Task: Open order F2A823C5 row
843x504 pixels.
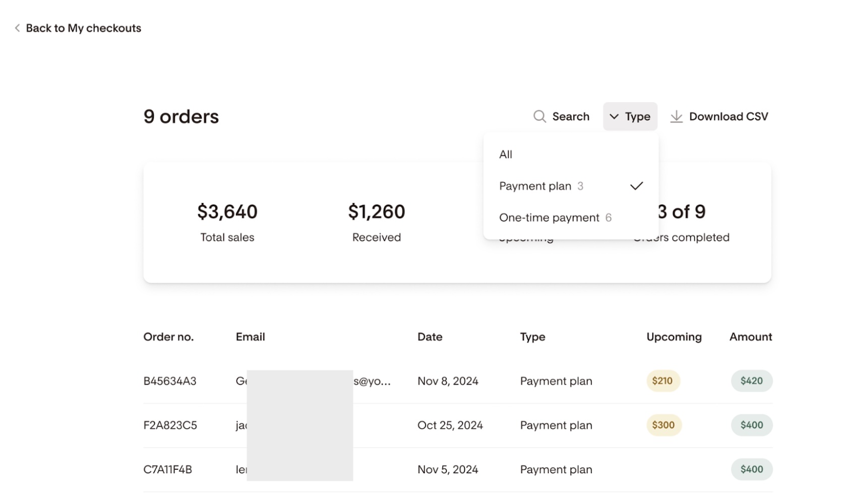Action: pyautogui.click(x=170, y=425)
